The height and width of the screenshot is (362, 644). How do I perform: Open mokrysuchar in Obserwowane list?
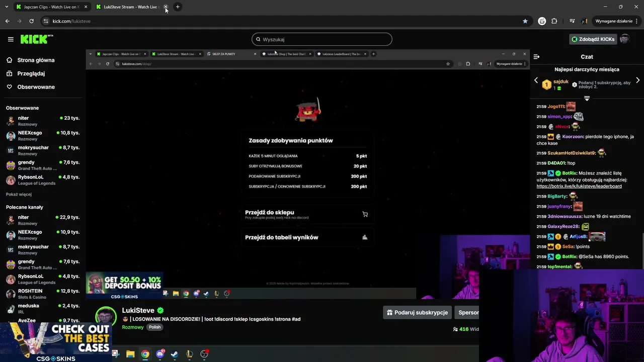pos(43,150)
